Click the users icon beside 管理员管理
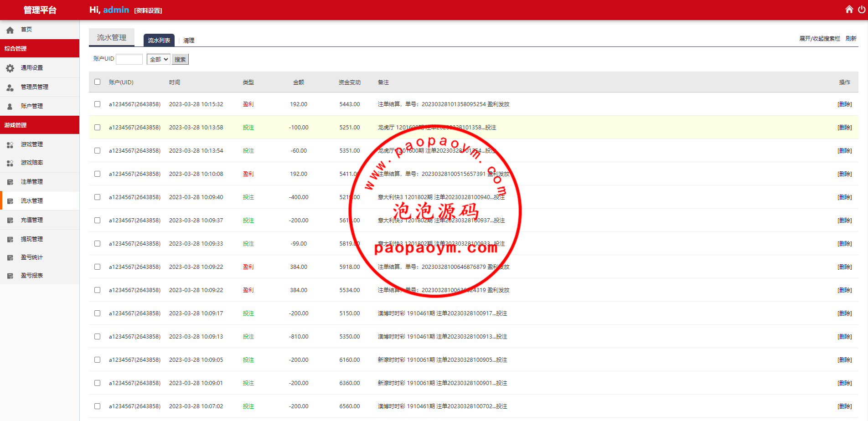 click(x=10, y=87)
